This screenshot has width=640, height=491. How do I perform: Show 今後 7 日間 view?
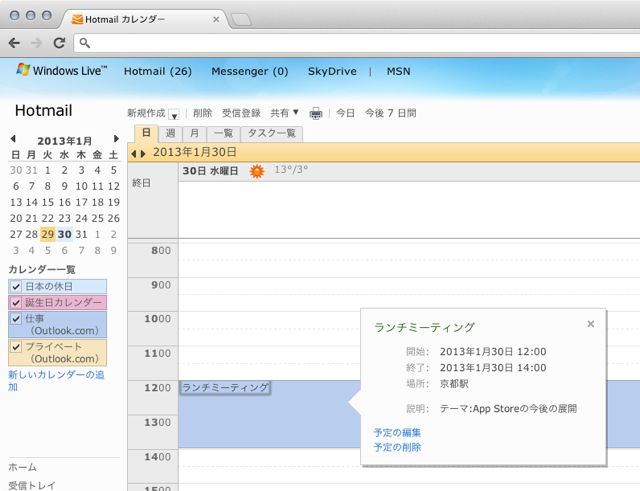pyautogui.click(x=391, y=113)
